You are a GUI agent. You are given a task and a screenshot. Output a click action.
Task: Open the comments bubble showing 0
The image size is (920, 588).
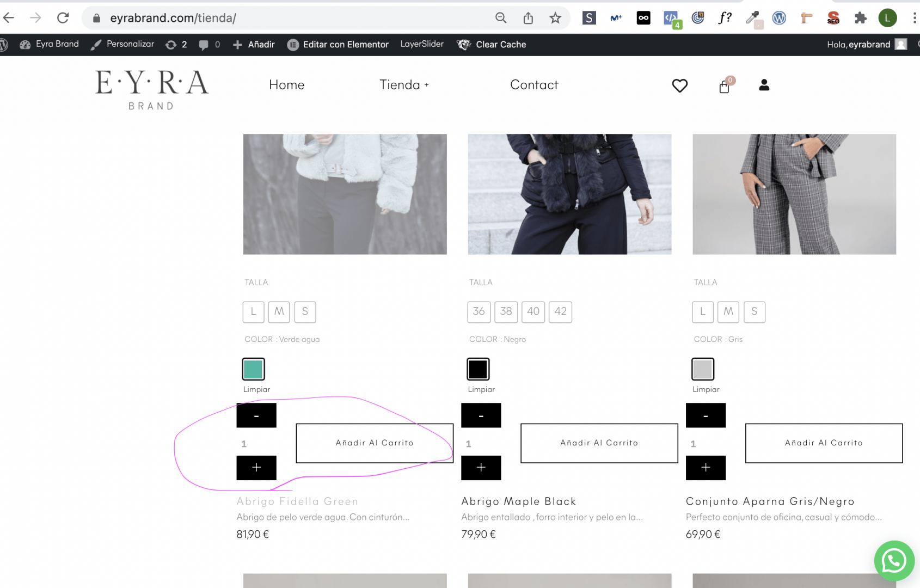click(x=210, y=45)
